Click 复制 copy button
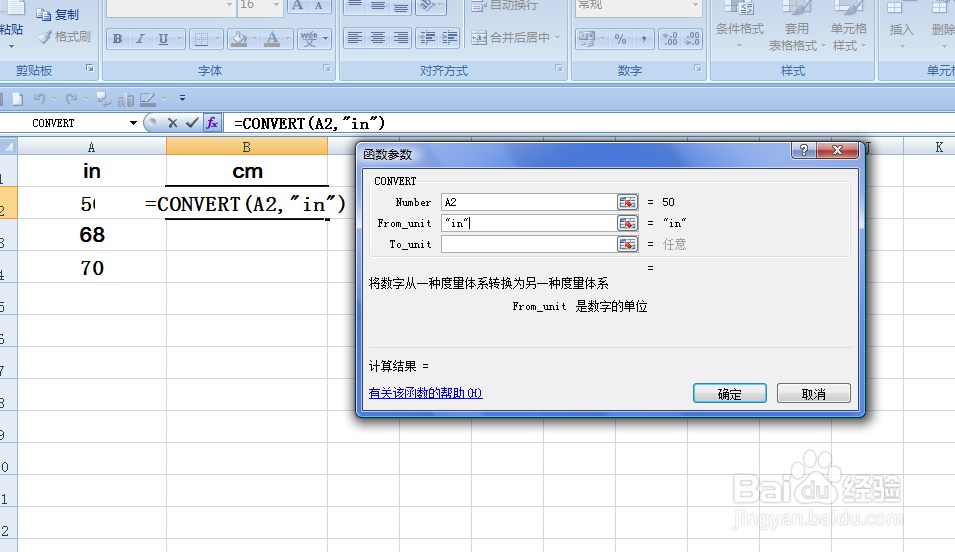 click(x=58, y=15)
